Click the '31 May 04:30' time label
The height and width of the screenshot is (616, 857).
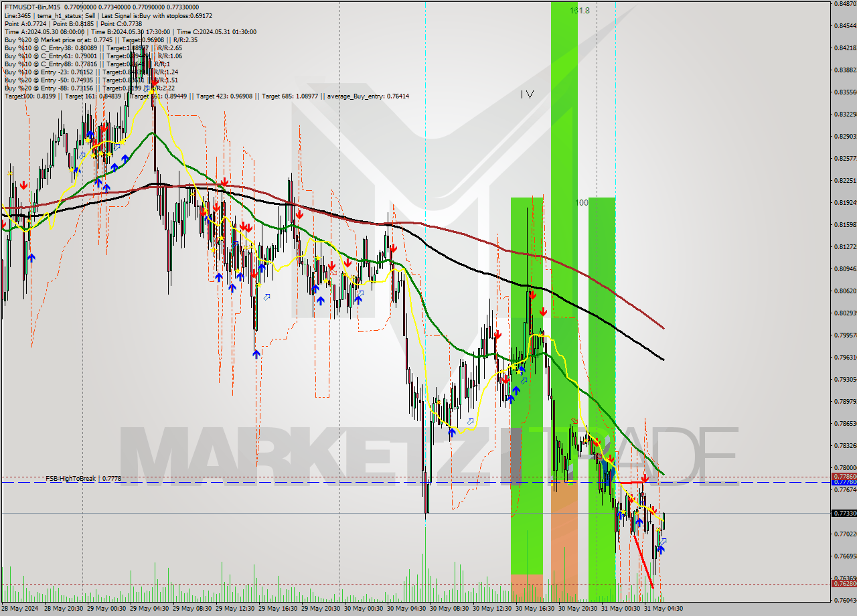(664, 609)
